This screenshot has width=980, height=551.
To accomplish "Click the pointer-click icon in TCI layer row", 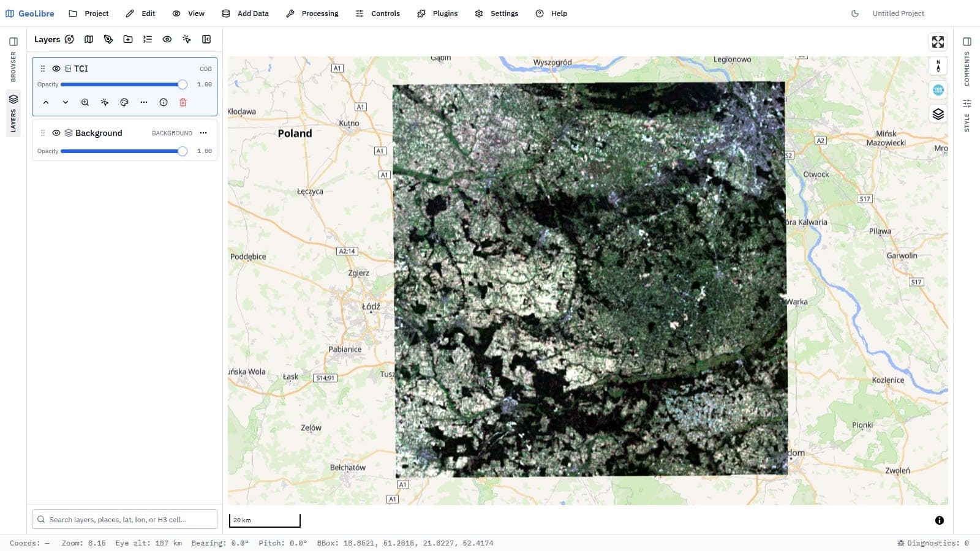I will 105,102.
